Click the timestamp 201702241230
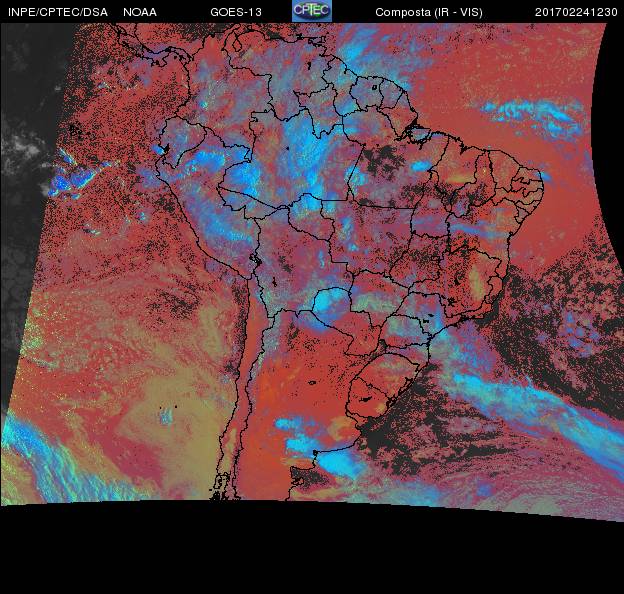This screenshot has width=624, height=594. coord(576,12)
